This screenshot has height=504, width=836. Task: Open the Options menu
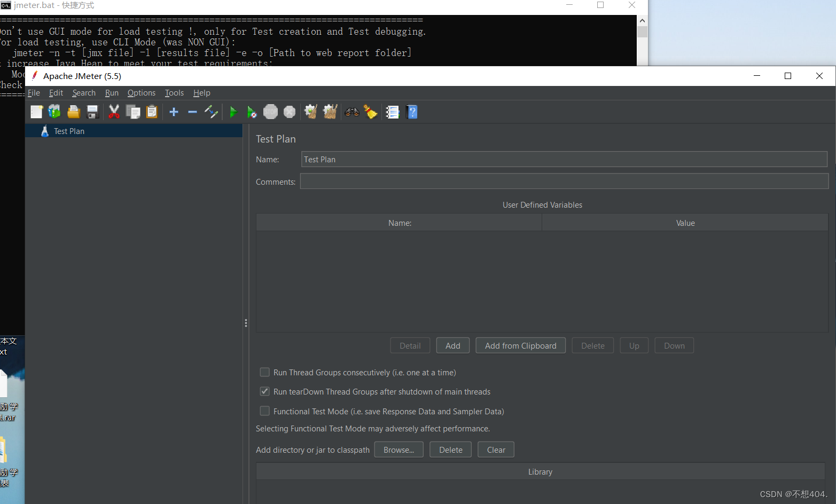coord(142,93)
